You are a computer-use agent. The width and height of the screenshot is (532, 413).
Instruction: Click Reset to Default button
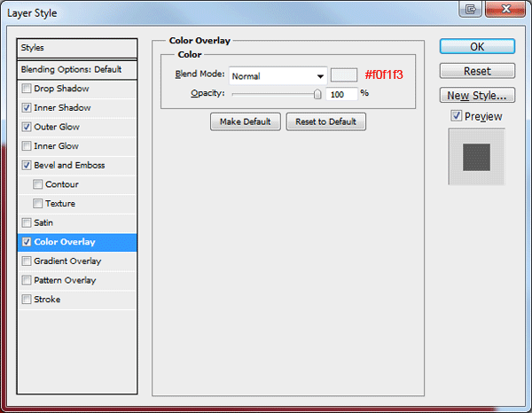[x=325, y=121]
